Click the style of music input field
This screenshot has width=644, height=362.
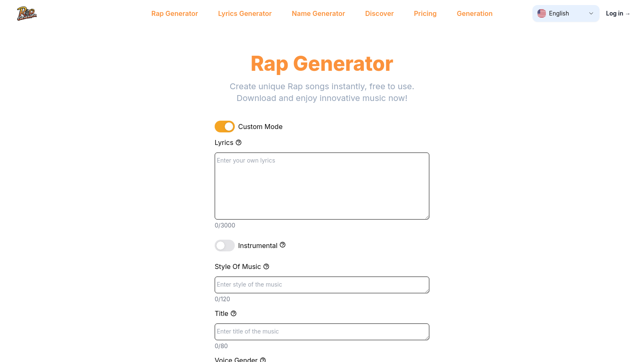322,285
